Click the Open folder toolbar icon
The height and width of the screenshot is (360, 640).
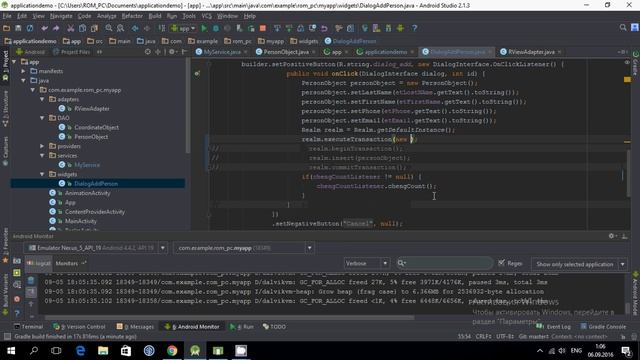coord(6,28)
